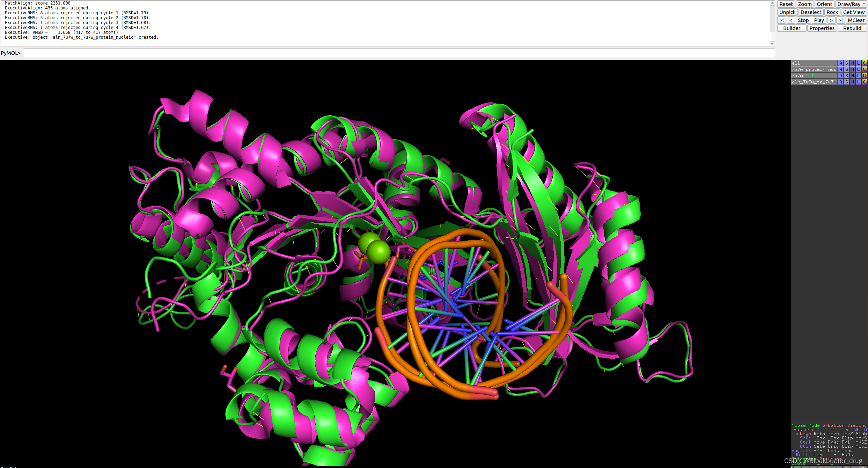Focus the PyMOL command input field
Screen dimensions: 868x468
(399, 53)
